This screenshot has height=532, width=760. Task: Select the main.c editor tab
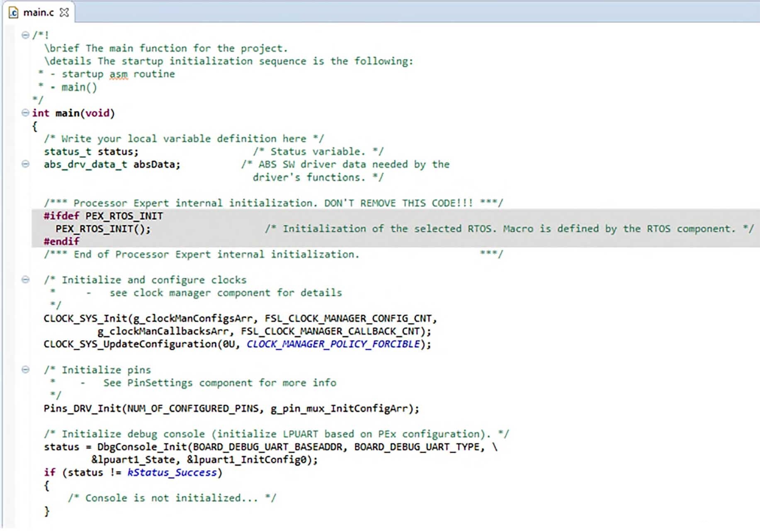(x=39, y=12)
